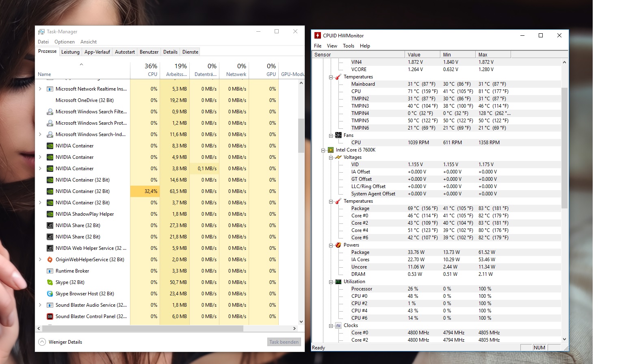The width and height of the screenshot is (624, 364).
Task: Sort processes by Name column header
Action: [x=82, y=70]
